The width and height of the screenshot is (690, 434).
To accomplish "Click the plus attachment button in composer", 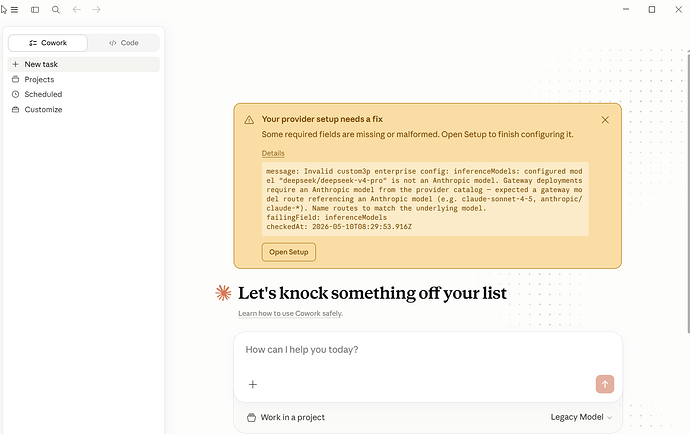I will tap(253, 385).
